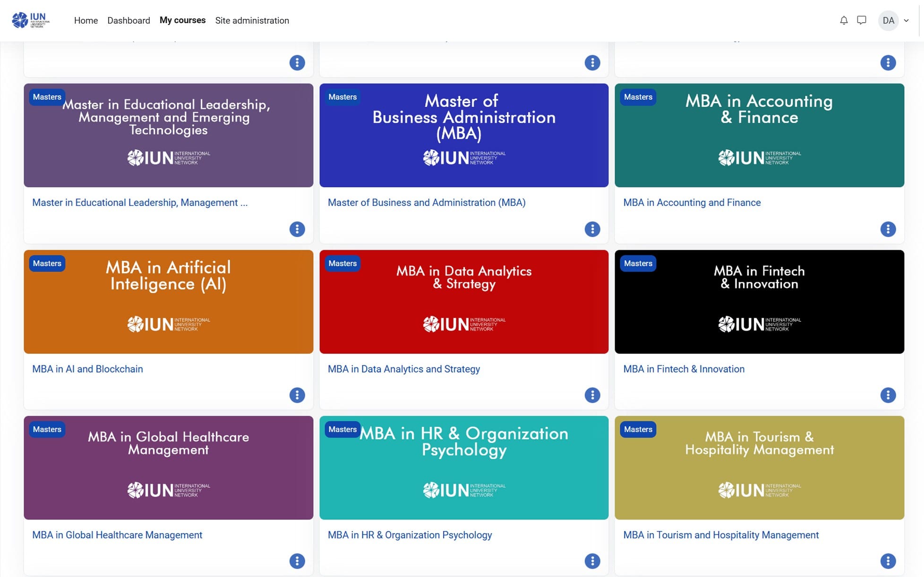924x577 pixels.
Task: Open the Dashboard nav item
Action: point(128,20)
